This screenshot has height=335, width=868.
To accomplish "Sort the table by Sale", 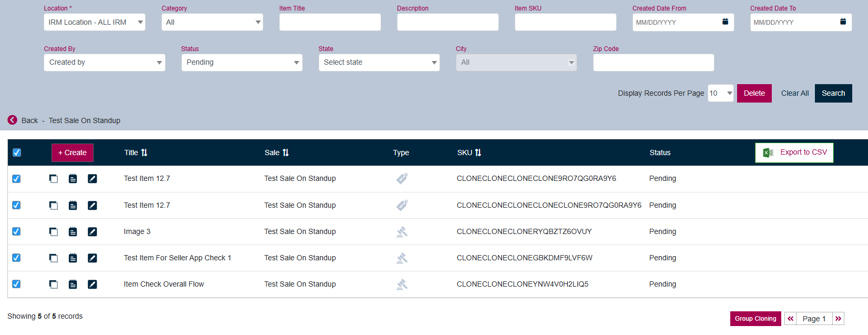I will (285, 153).
